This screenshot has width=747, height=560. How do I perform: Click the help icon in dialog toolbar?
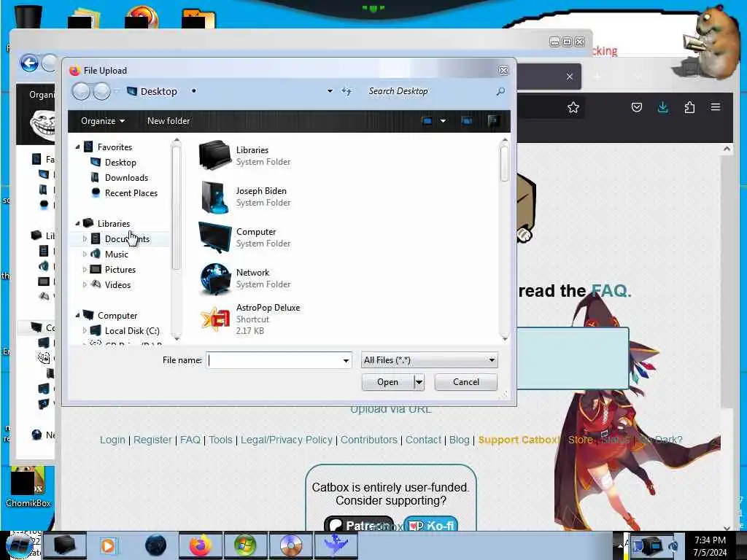pyautogui.click(x=494, y=121)
